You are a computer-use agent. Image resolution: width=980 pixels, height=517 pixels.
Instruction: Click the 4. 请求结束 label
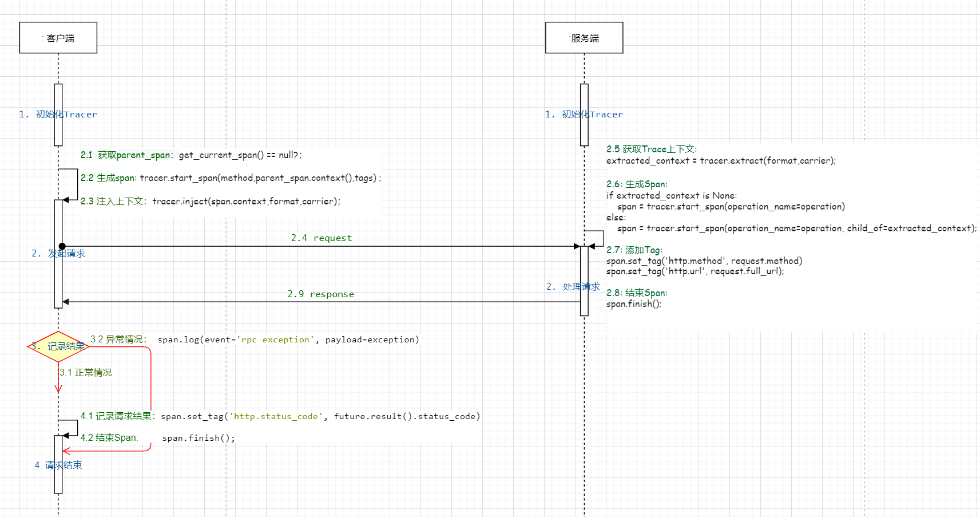point(58,465)
